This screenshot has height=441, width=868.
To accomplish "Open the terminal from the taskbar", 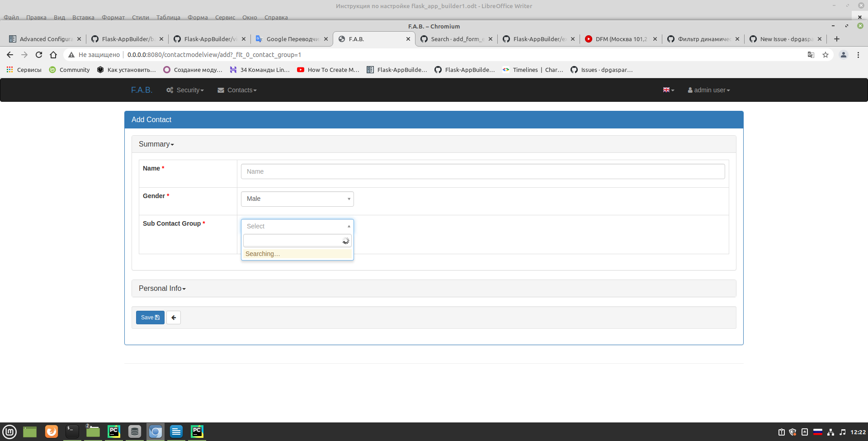I will pos(72,432).
